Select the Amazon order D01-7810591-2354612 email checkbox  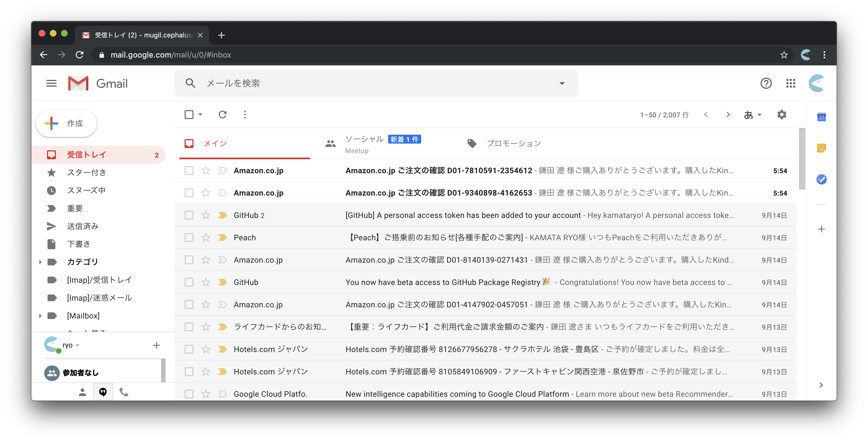coord(189,170)
